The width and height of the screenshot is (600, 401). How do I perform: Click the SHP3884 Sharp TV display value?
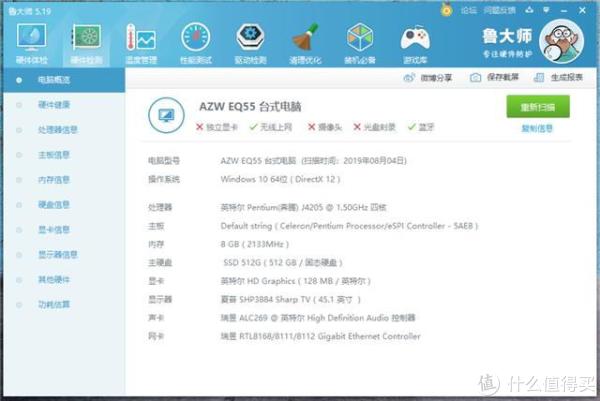click(290, 299)
